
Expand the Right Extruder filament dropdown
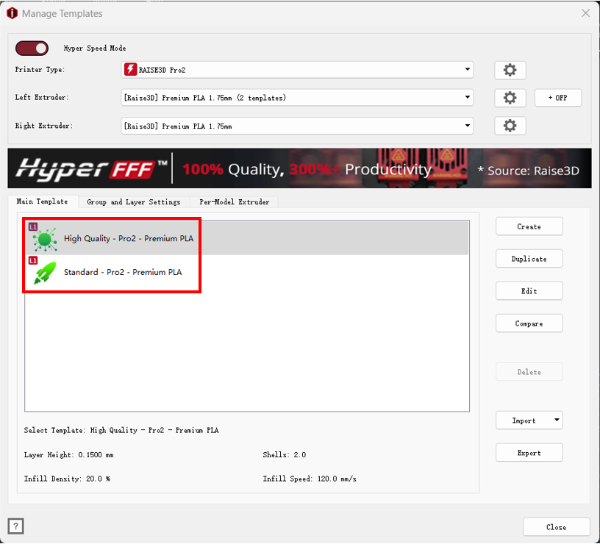click(x=467, y=126)
